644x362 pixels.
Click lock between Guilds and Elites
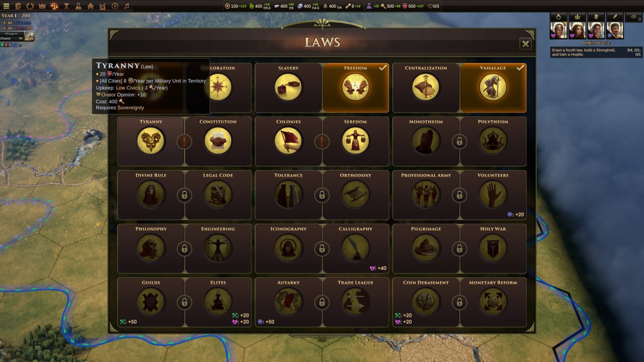[184, 302]
